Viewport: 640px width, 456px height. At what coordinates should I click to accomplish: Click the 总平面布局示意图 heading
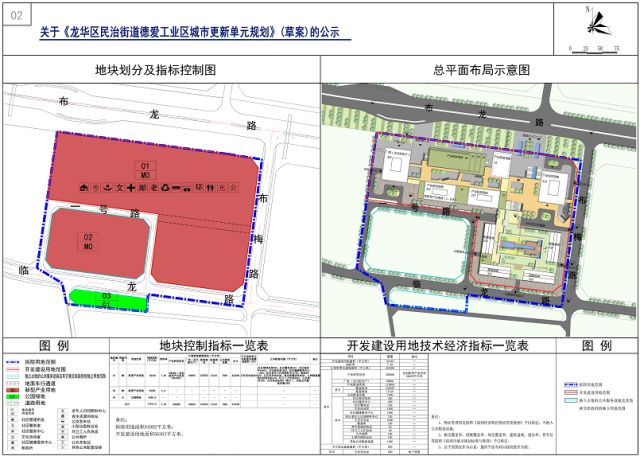[482, 70]
